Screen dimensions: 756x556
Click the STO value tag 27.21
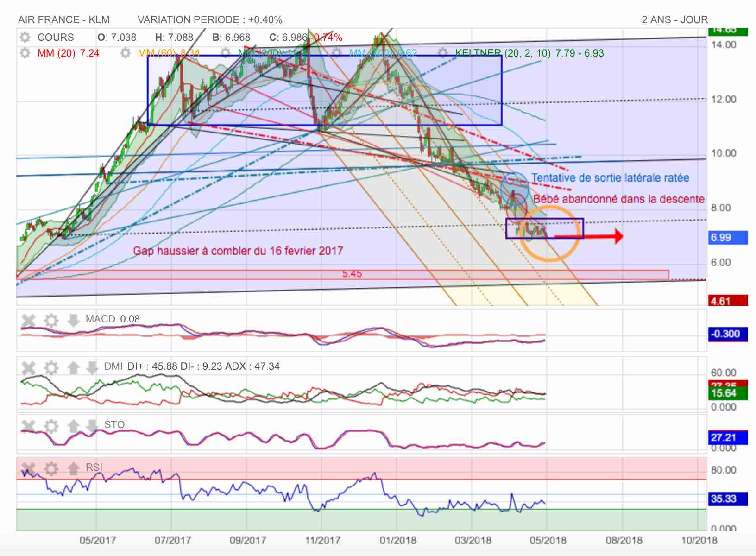pos(728,437)
